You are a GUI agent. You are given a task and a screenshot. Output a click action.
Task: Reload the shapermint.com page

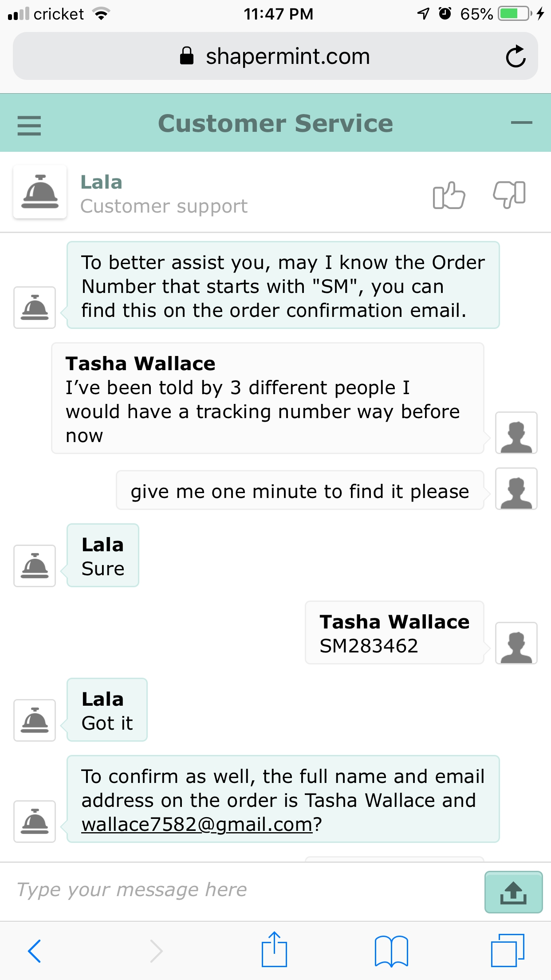[516, 56]
